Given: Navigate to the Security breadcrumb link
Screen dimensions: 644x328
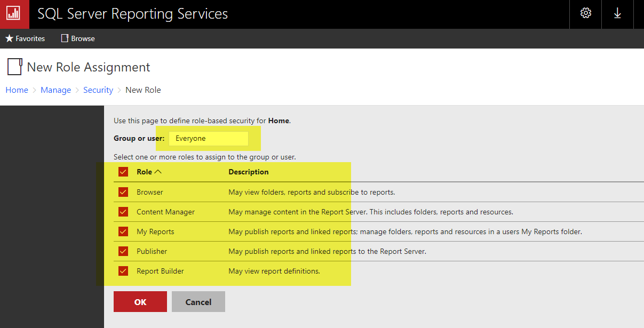Looking at the screenshot, I should (x=98, y=90).
